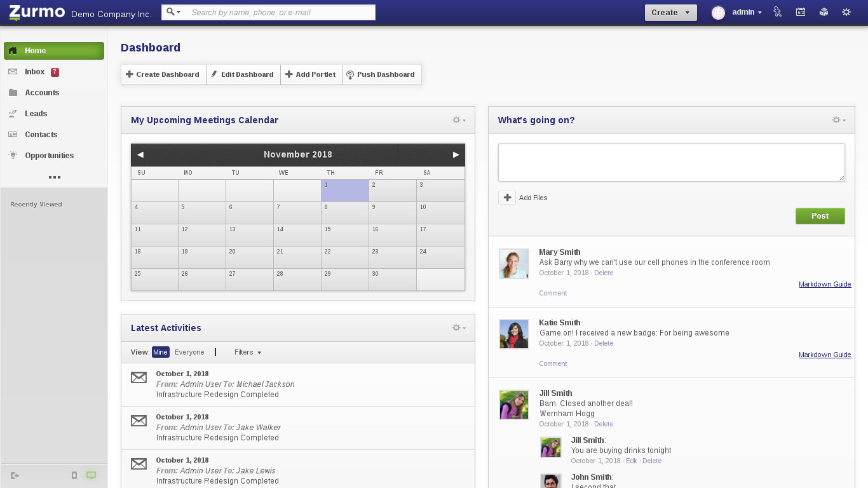Click the green Post button

820,216
